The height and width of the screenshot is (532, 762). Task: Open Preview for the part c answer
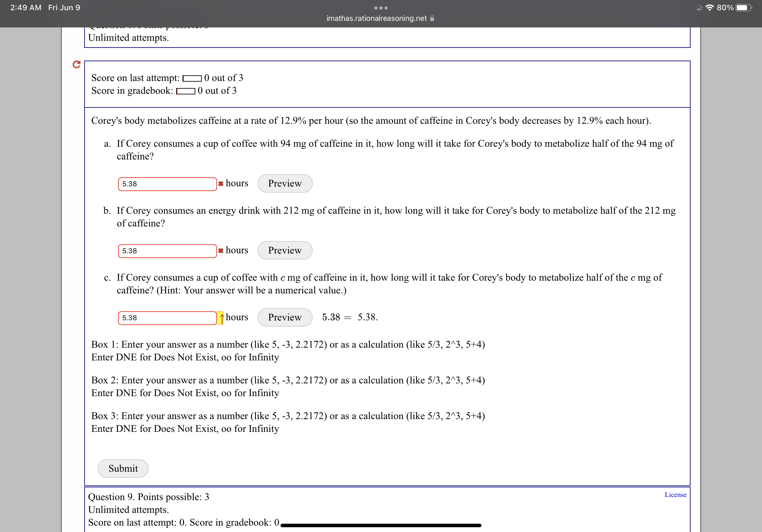click(285, 317)
